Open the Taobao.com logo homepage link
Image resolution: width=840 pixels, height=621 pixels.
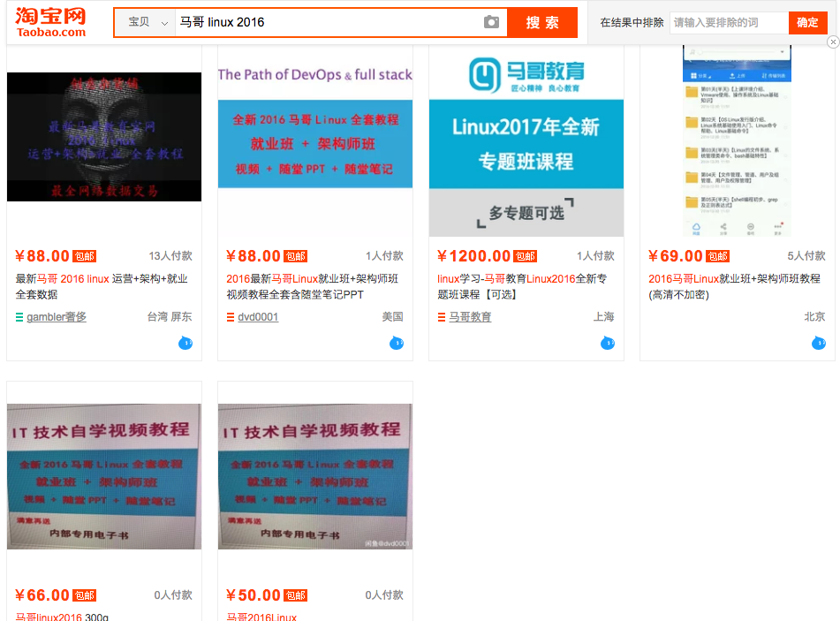pos(50,22)
